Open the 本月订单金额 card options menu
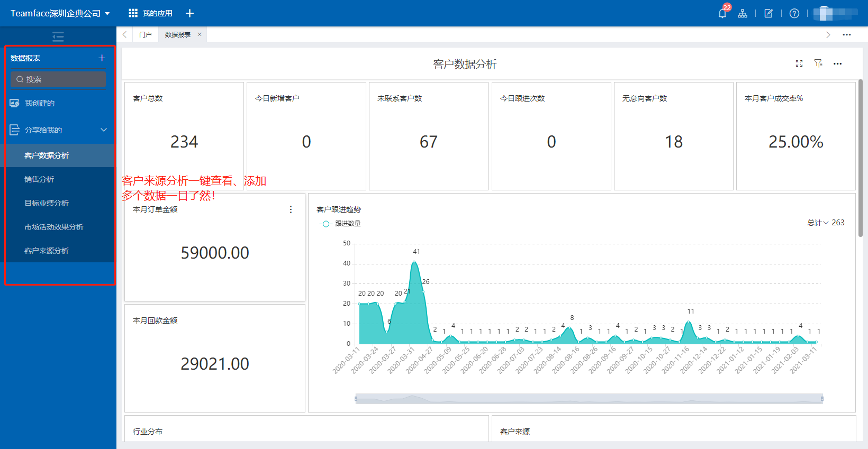The width and height of the screenshot is (868, 449). [x=291, y=209]
